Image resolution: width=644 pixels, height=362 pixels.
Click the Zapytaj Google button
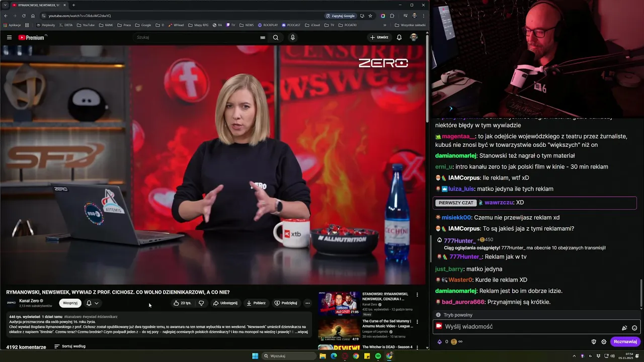341,16
